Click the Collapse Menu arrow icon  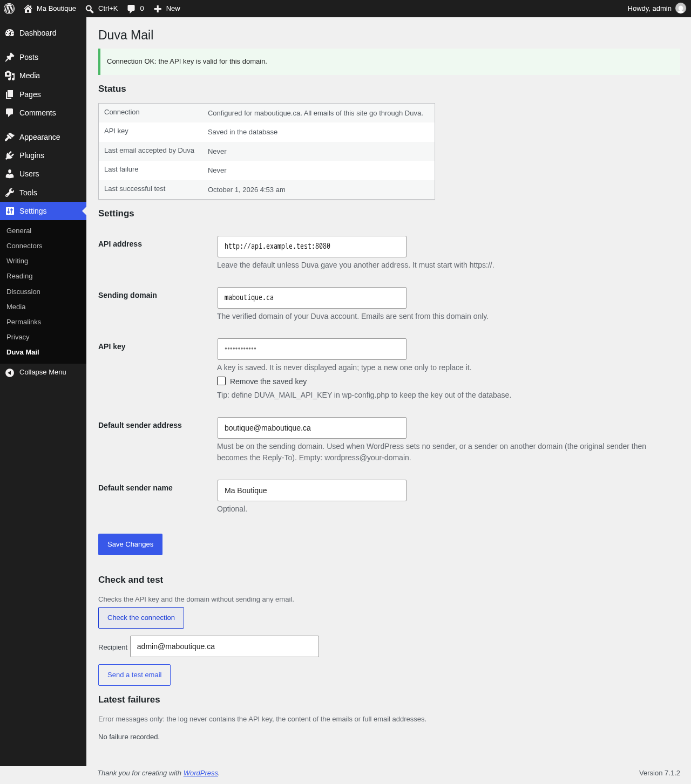pyautogui.click(x=10, y=372)
